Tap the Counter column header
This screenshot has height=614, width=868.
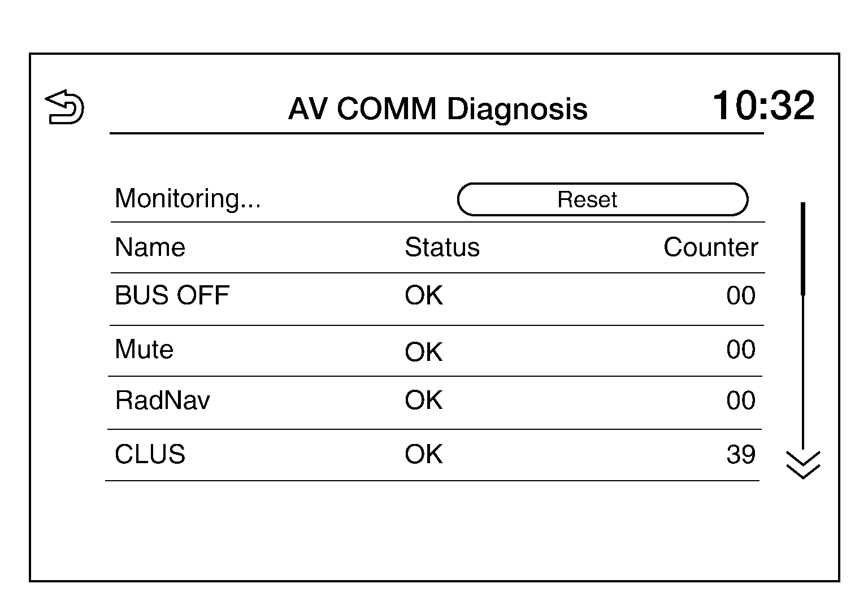tap(710, 247)
